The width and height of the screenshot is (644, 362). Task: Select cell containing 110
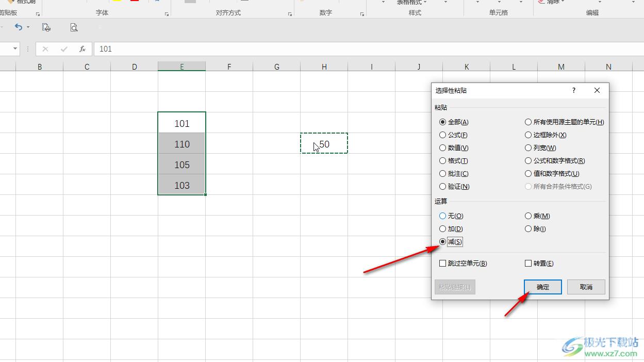tap(181, 144)
